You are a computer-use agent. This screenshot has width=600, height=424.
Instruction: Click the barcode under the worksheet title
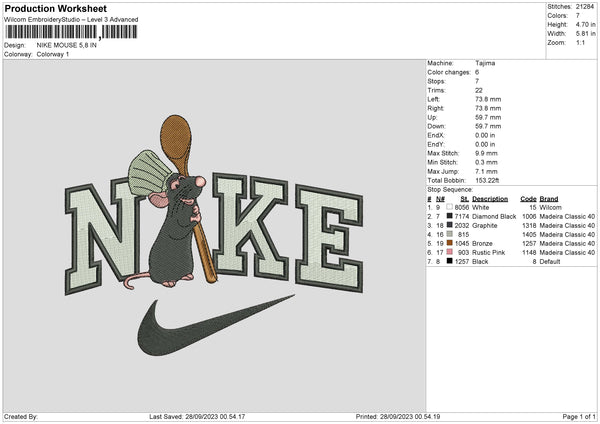pyautogui.click(x=71, y=32)
